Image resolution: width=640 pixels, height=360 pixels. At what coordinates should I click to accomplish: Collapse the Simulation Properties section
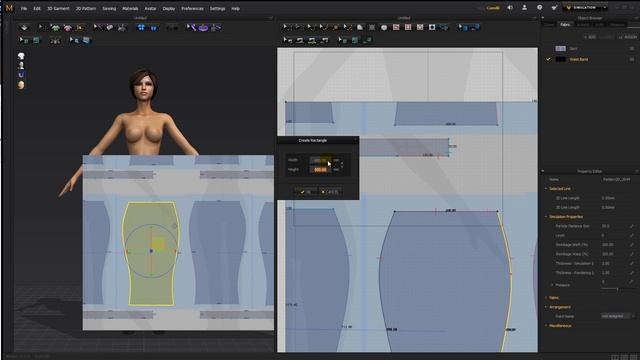coord(546,217)
